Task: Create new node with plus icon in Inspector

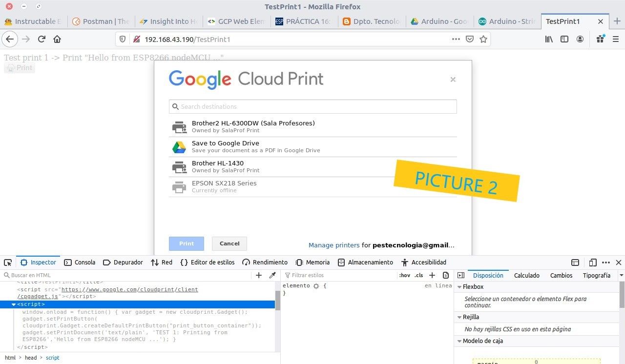Action: pos(259,275)
